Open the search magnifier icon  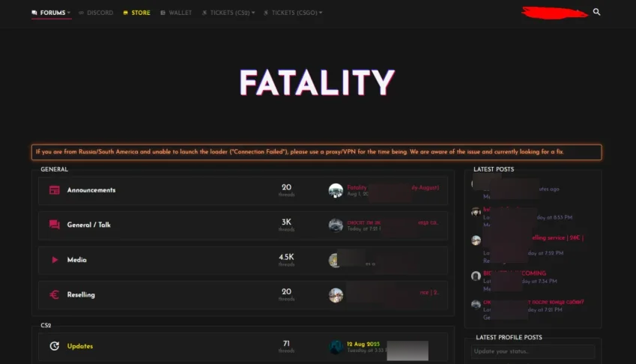596,12
